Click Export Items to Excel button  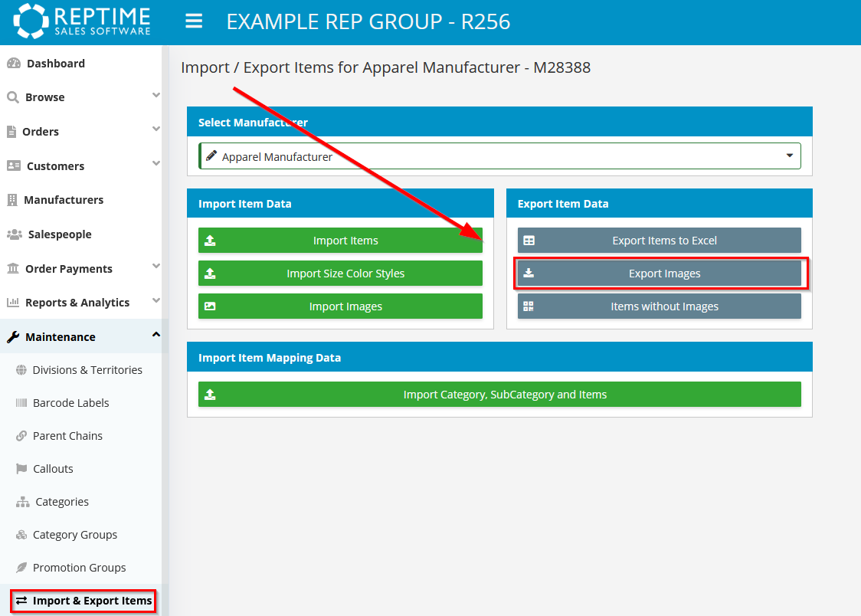pos(660,241)
